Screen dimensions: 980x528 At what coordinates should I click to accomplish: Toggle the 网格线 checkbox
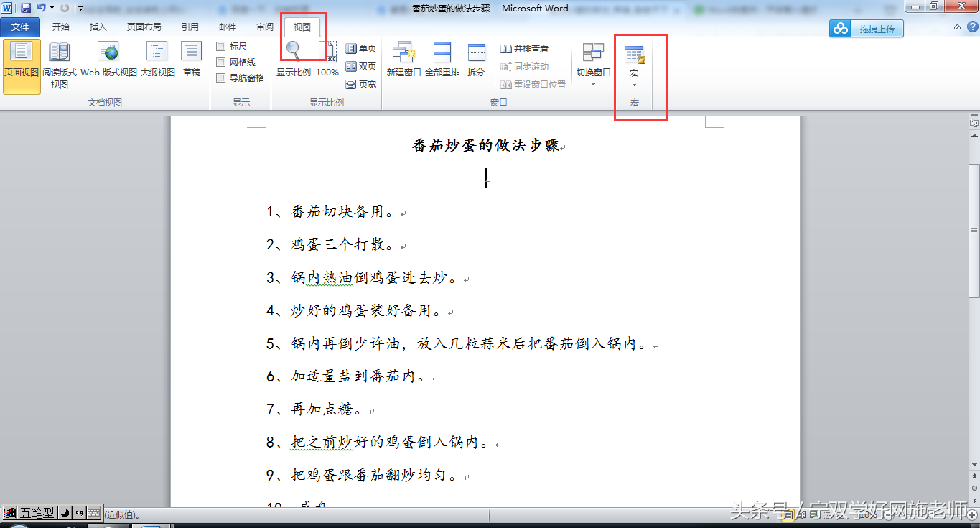tap(221, 62)
